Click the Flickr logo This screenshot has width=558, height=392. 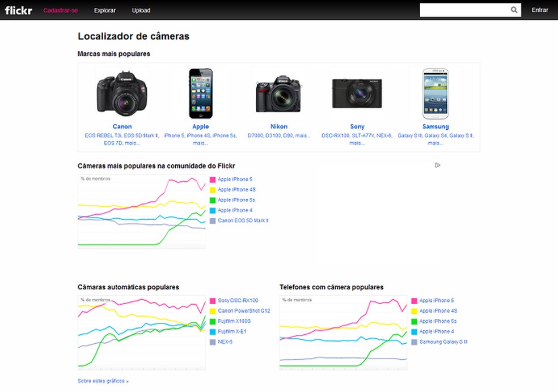pos(19,10)
